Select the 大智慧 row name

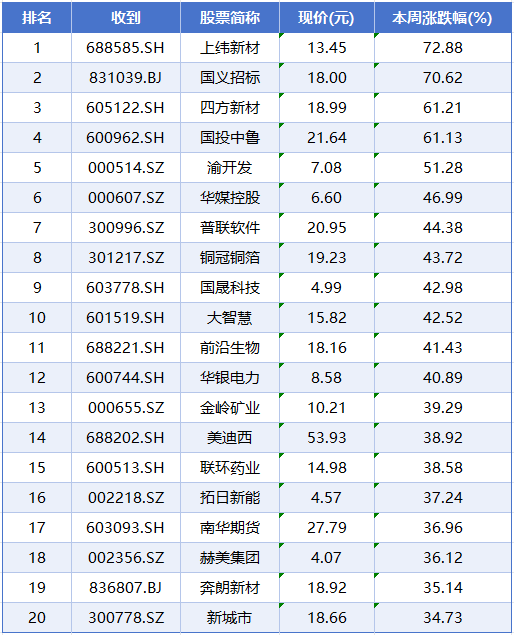230,318
